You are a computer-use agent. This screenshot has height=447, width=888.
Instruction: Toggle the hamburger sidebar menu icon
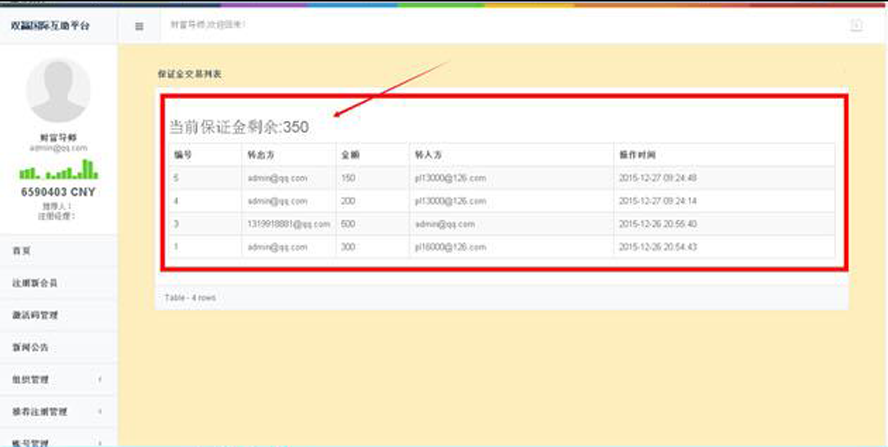click(139, 26)
